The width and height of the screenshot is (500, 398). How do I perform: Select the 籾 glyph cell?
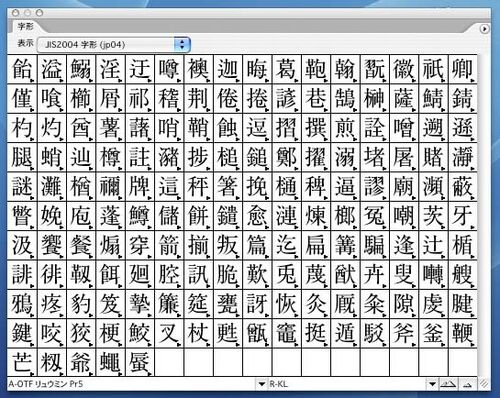52,362
